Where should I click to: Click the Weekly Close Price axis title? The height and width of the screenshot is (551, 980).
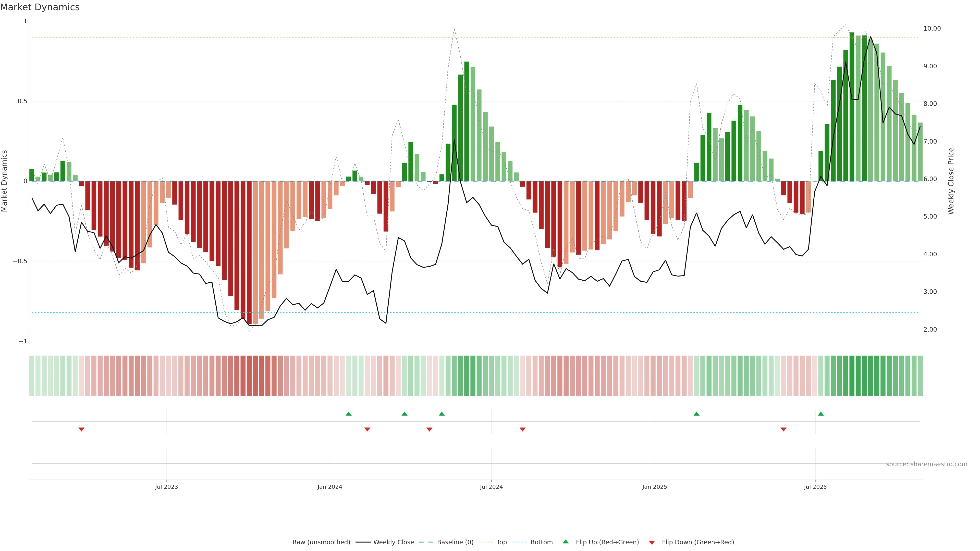click(951, 181)
